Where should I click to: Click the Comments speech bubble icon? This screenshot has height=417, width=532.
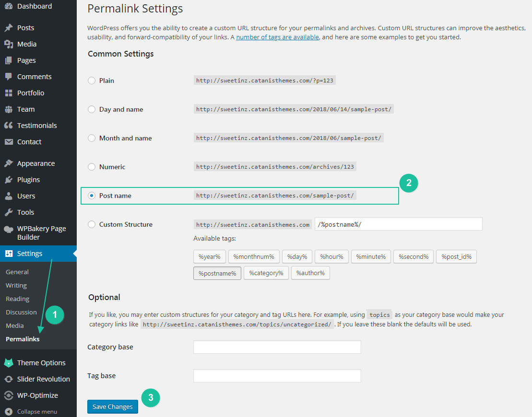[x=9, y=77]
